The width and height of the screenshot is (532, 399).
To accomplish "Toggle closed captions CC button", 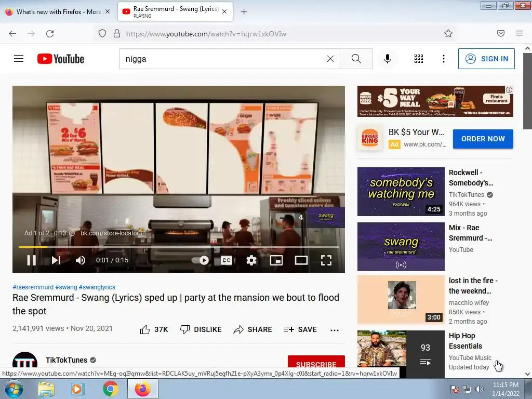I will [227, 260].
